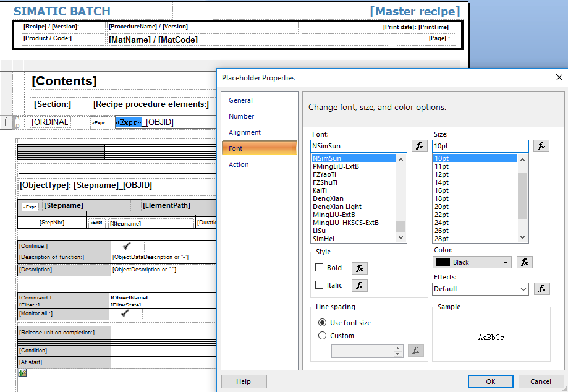Click the checkmark image in Continue row
The height and width of the screenshot is (392, 568).
pos(127,246)
